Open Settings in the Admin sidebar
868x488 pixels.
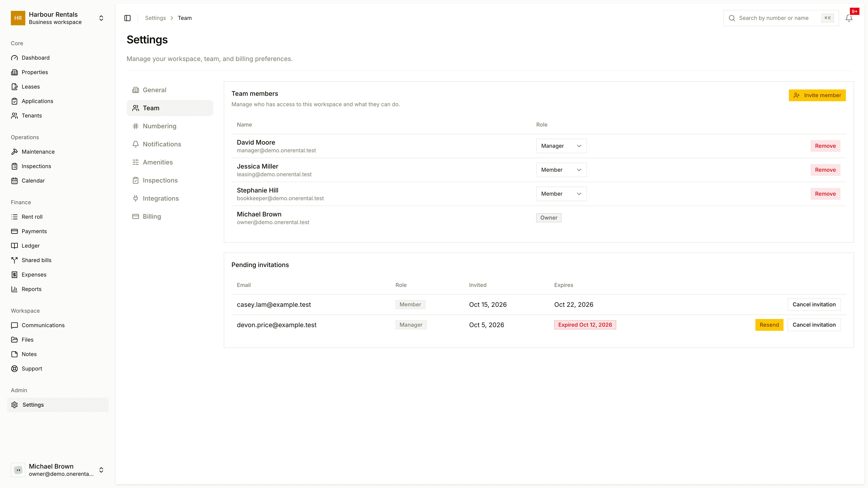pyautogui.click(x=58, y=404)
